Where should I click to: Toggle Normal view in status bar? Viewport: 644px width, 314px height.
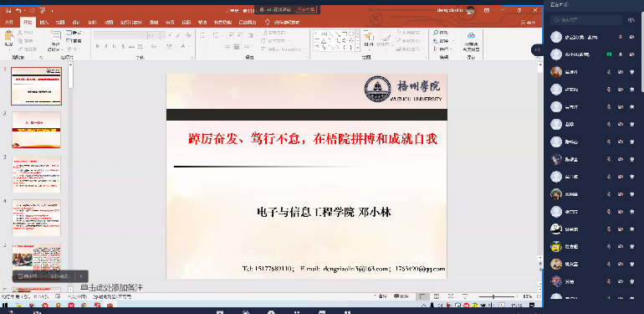pos(422,296)
